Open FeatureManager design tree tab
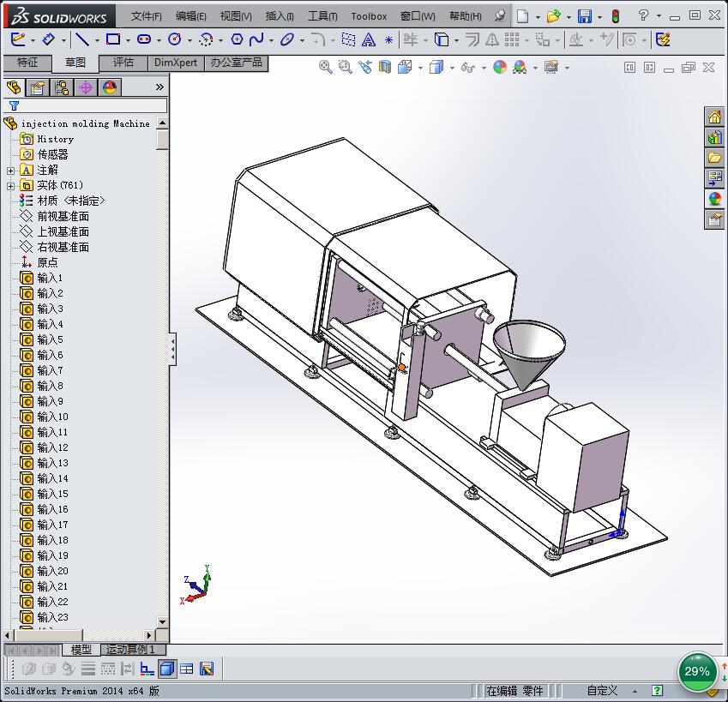 (15, 87)
